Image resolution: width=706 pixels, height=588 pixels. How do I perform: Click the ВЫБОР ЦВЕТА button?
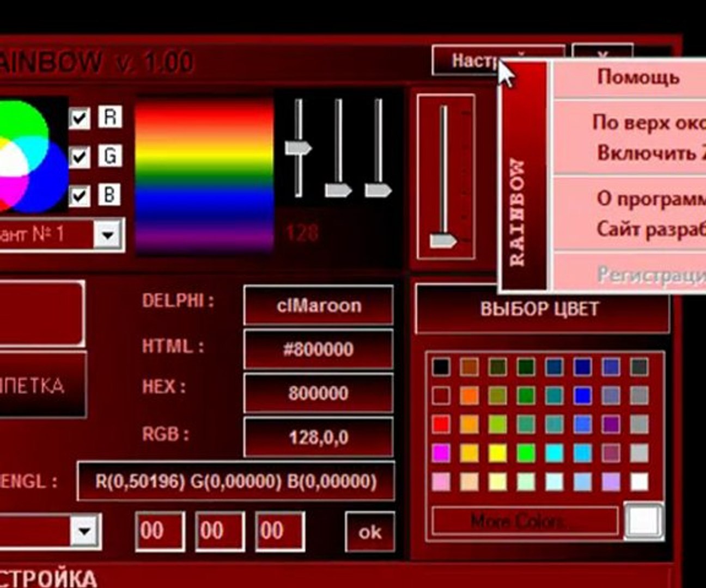coord(541,309)
